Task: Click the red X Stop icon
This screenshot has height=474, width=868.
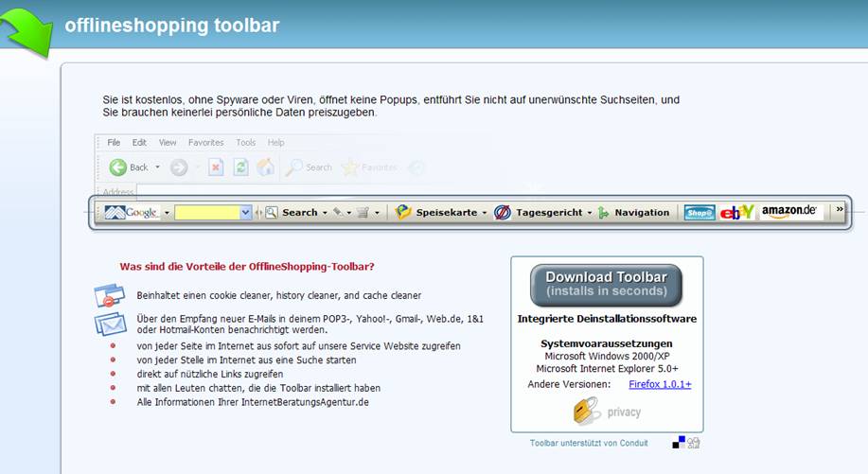Action: tap(216, 167)
